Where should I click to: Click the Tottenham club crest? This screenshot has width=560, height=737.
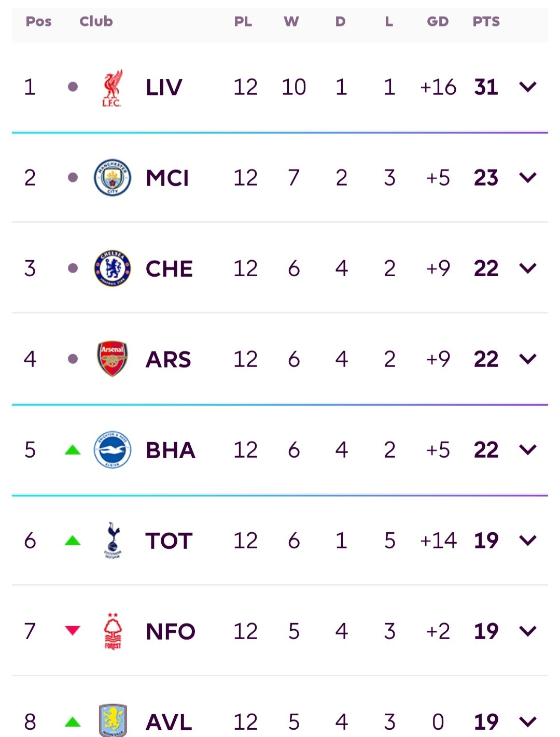pyautogui.click(x=112, y=540)
